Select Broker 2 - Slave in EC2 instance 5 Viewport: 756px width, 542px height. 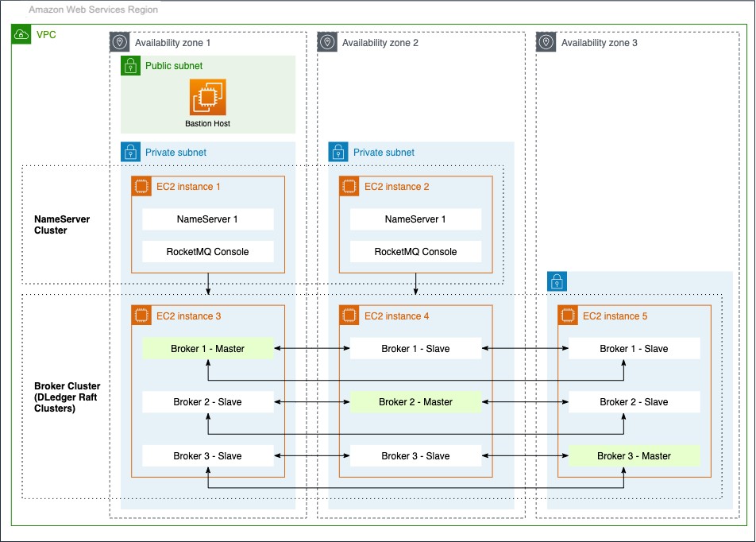(634, 402)
